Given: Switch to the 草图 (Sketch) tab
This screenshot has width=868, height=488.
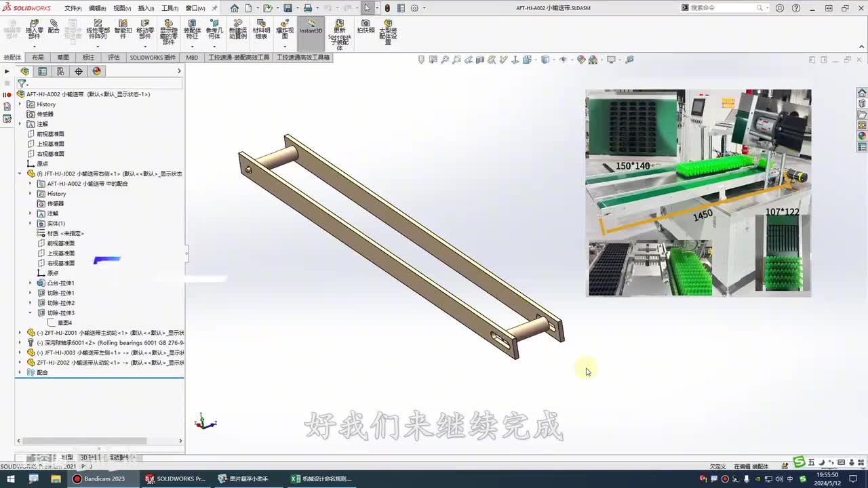Looking at the screenshot, I should (63, 58).
